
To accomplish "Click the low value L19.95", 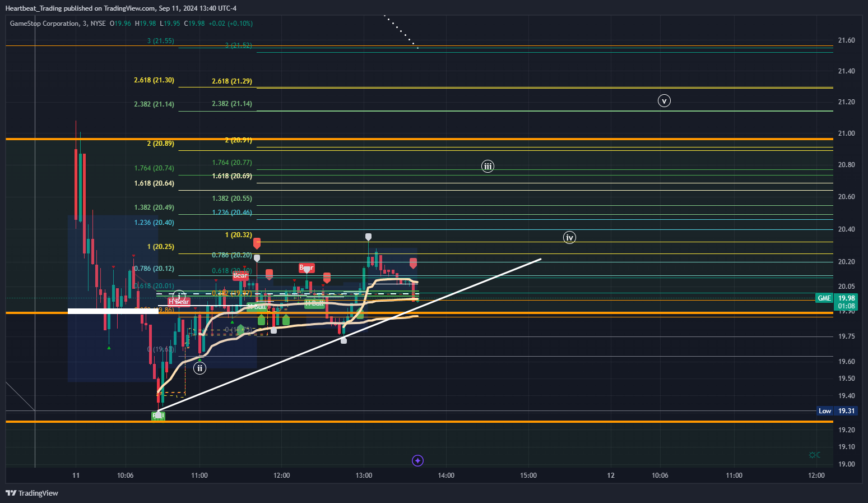I will point(170,24).
